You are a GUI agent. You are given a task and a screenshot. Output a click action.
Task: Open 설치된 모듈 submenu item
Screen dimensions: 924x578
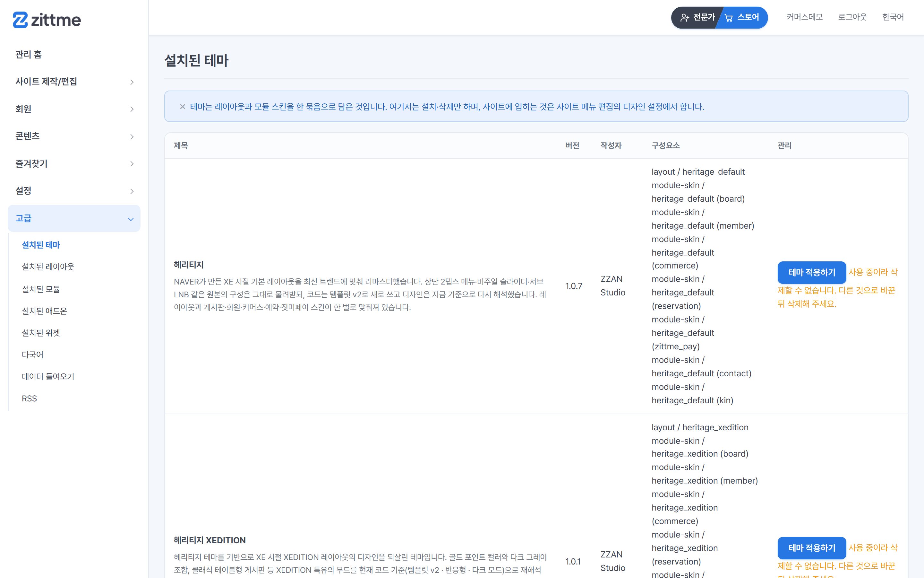pyautogui.click(x=41, y=289)
